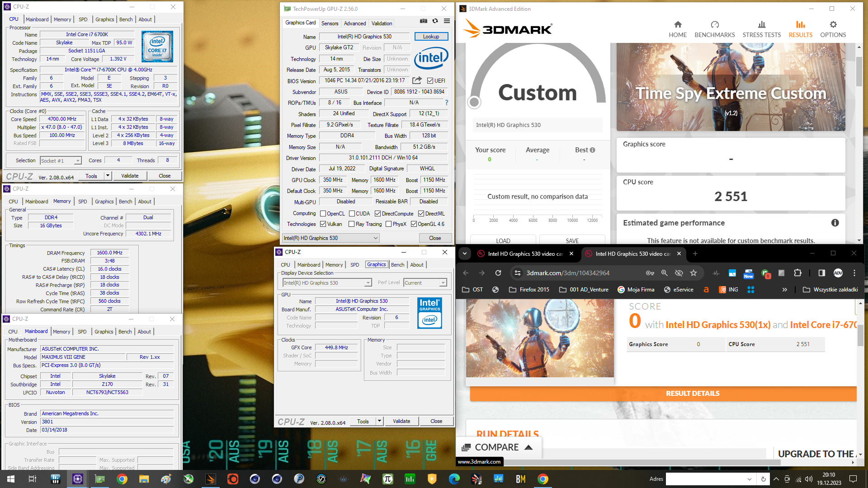This screenshot has width=868, height=488.
Task: Toggle OpenGL 4.6 checkbox in GPU-Z
Action: [414, 224]
